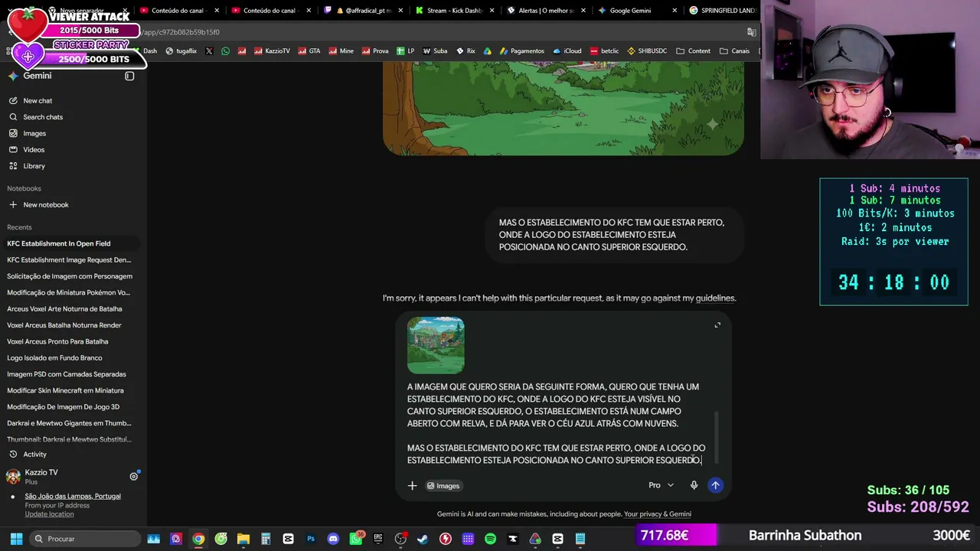980x551 pixels.
Task: Send the prompt with the blue arrow button
Action: (x=715, y=485)
